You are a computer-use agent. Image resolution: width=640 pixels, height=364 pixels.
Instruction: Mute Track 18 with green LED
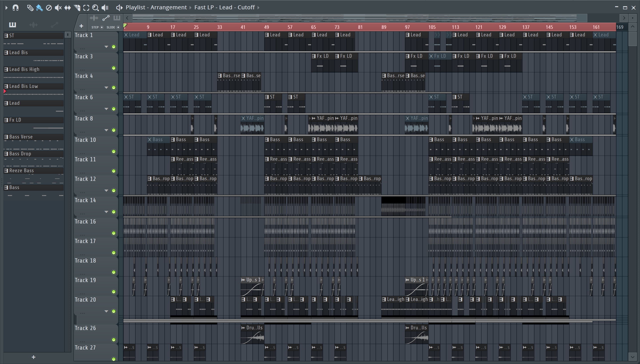[x=114, y=272]
